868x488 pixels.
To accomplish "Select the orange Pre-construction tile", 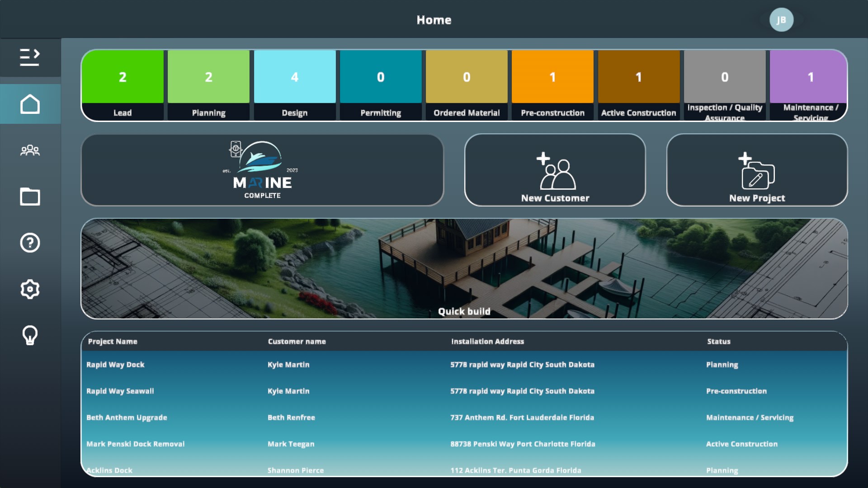I will pos(552,85).
